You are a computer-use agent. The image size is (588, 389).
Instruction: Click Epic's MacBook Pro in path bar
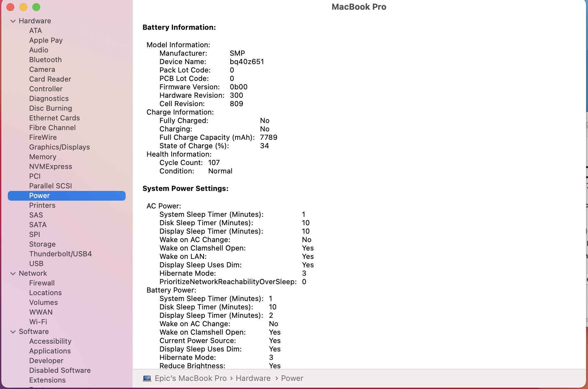point(190,378)
